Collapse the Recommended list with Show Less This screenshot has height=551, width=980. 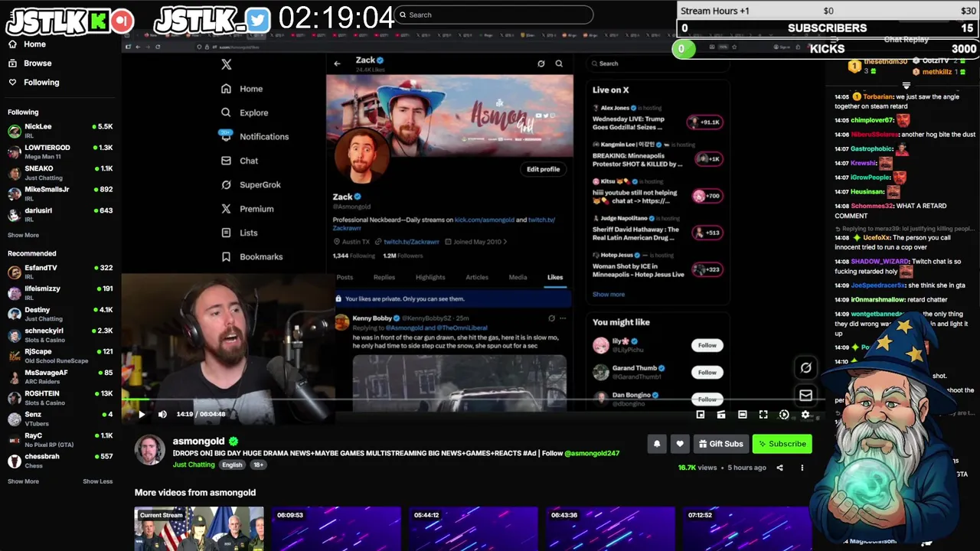coord(97,481)
